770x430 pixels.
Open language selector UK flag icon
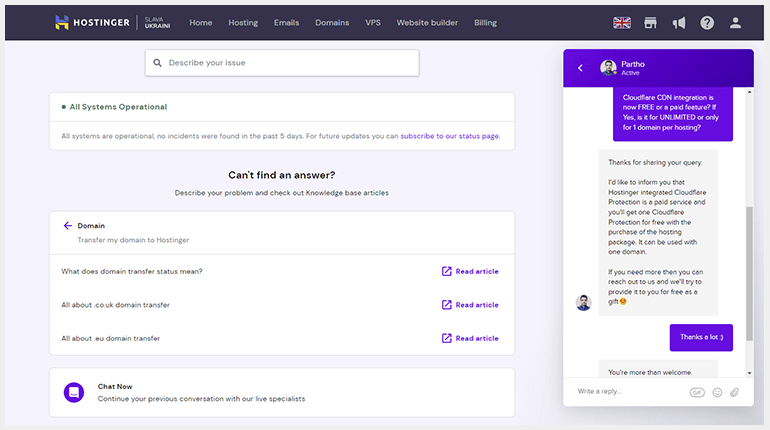coord(622,23)
